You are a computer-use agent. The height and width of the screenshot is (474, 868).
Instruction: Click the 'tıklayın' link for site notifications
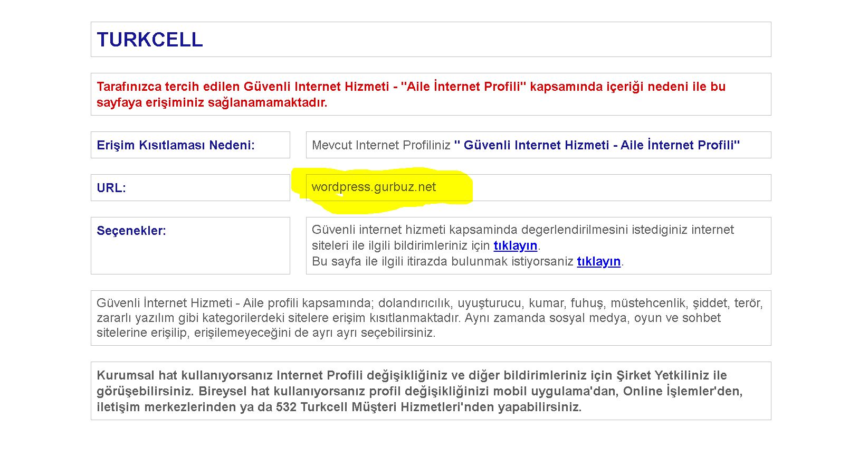pos(515,245)
